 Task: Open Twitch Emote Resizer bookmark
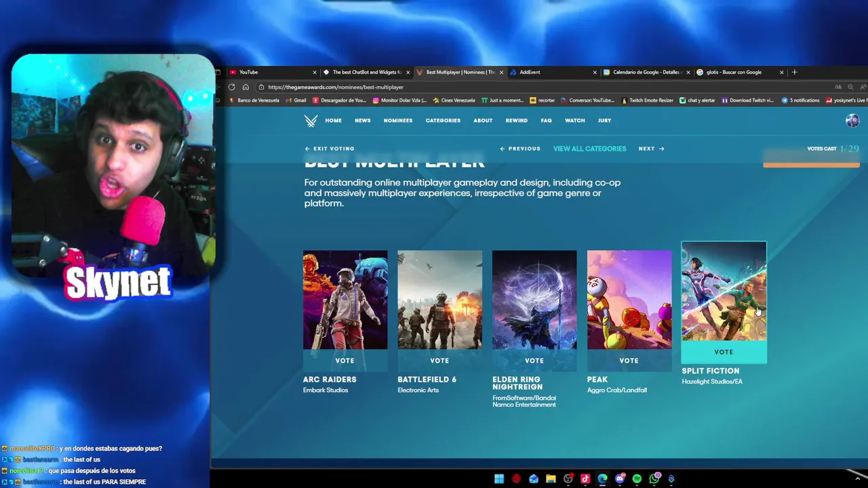647,100
